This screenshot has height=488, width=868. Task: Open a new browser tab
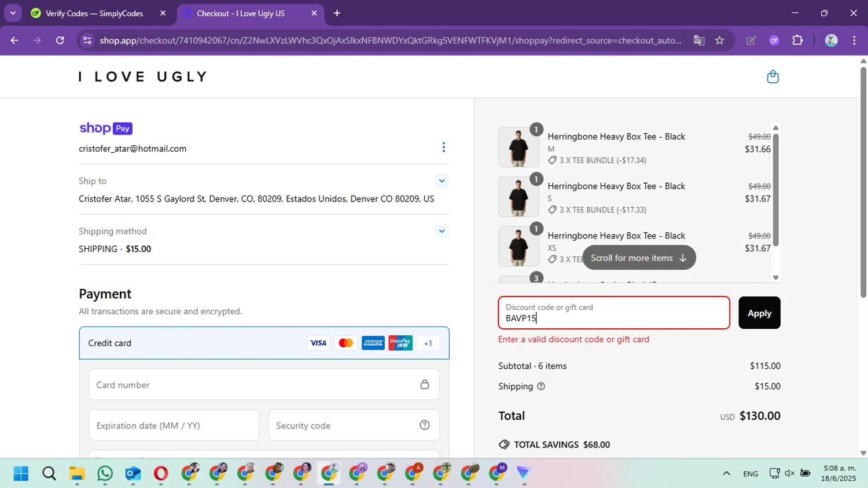[337, 13]
